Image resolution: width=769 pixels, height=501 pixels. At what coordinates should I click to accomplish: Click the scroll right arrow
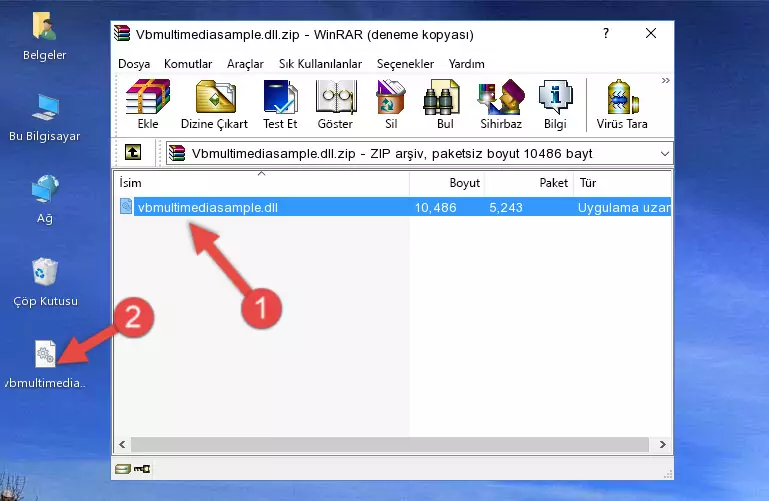pos(663,445)
